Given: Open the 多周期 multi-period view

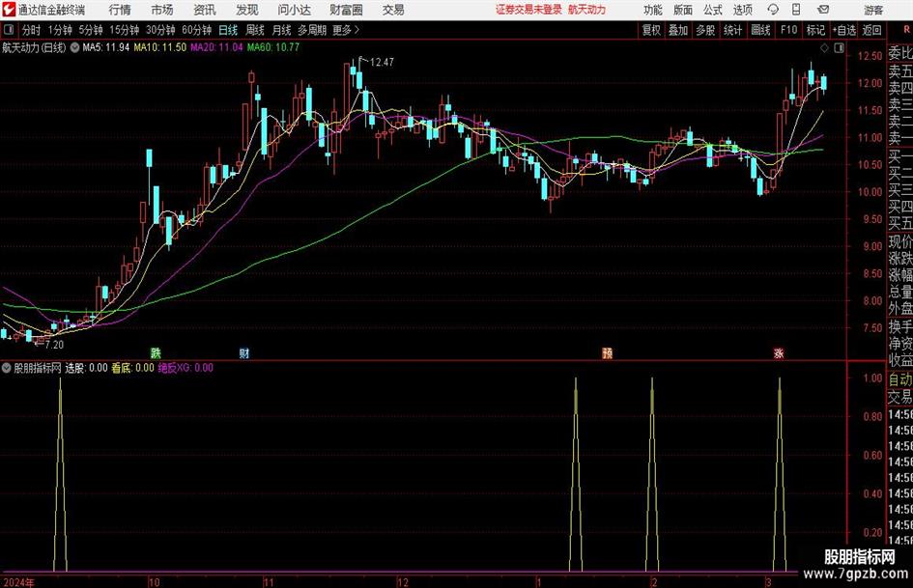Looking at the screenshot, I should tap(312, 30).
